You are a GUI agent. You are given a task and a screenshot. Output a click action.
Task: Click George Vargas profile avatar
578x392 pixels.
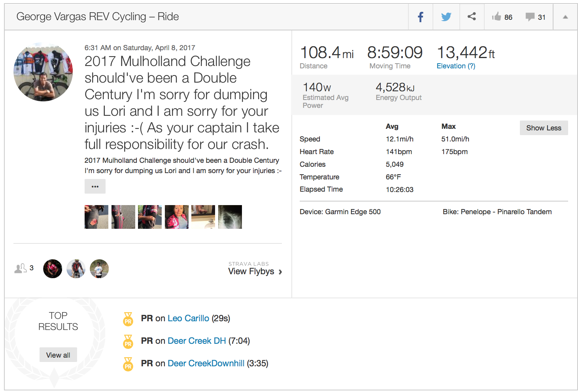pos(43,72)
